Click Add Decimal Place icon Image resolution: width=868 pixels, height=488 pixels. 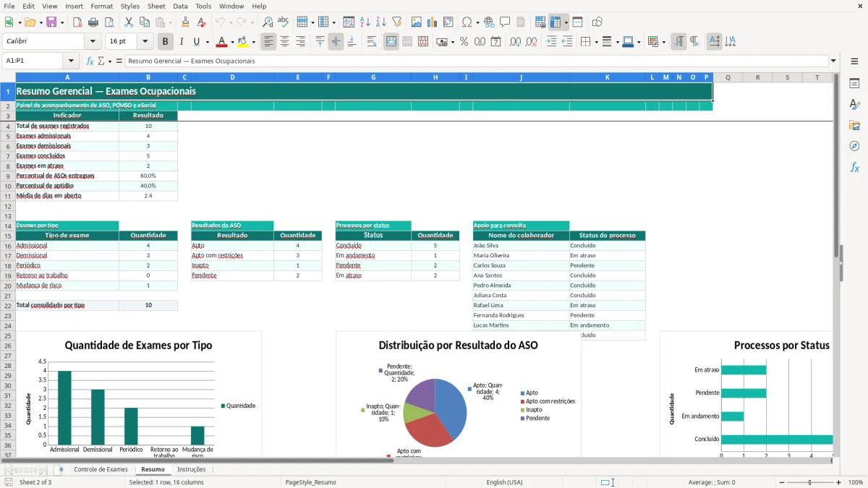pos(516,41)
